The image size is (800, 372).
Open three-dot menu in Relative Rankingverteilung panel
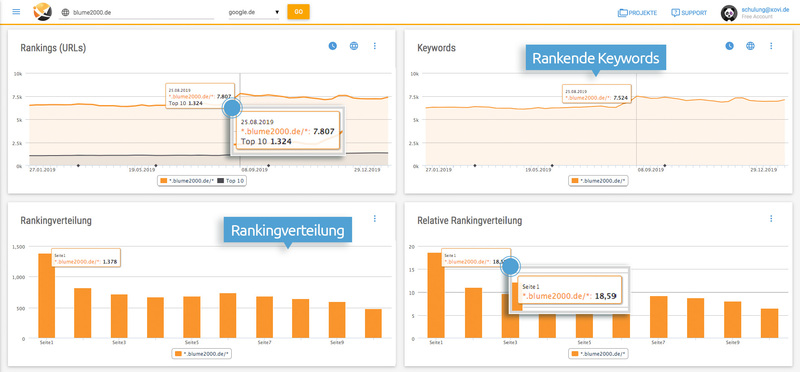click(771, 218)
